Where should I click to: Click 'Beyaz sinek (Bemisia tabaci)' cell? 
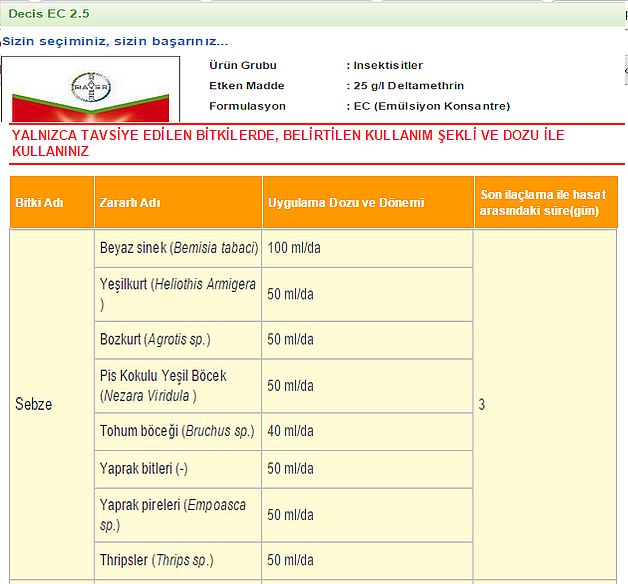pyautogui.click(x=178, y=248)
